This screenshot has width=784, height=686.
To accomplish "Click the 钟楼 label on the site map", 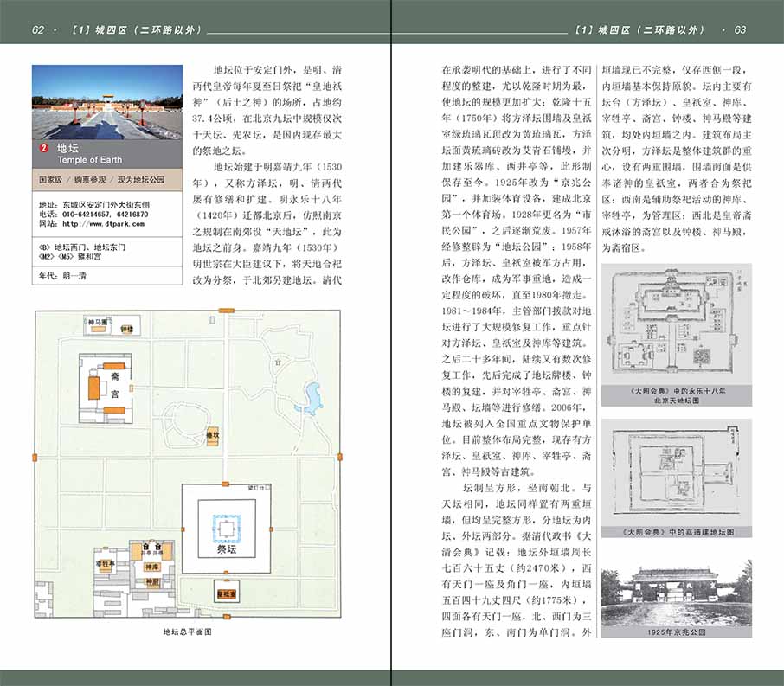I will (x=126, y=329).
